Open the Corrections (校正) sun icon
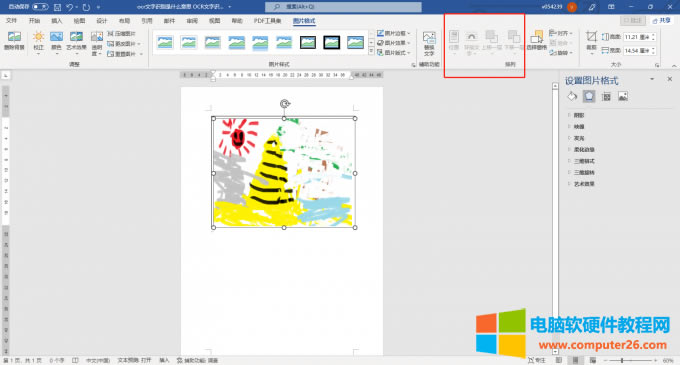 pyautogui.click(x=39, y=42)
